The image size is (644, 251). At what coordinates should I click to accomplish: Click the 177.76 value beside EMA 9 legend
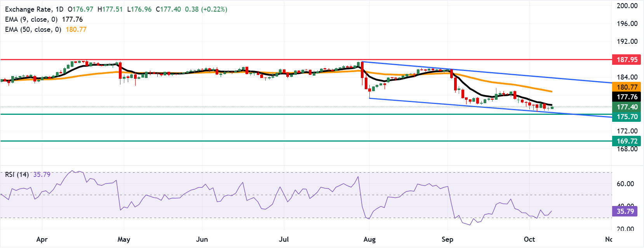point(72,19)
